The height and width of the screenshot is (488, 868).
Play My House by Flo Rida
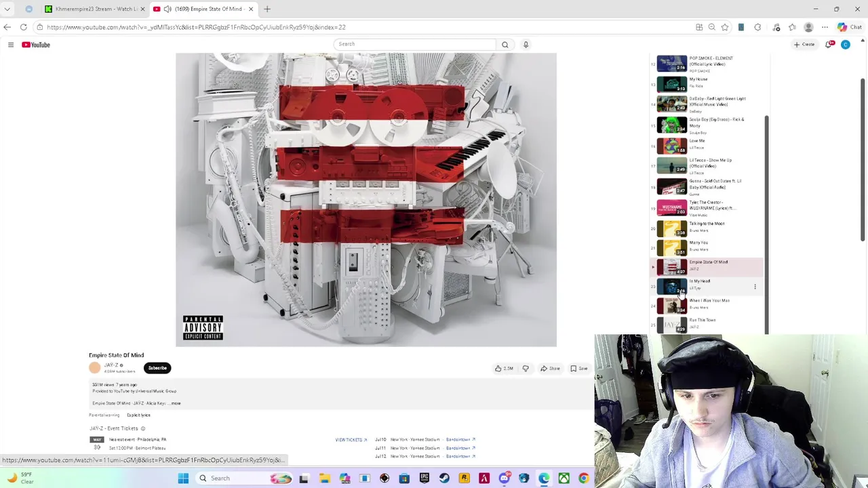point(705,83)
